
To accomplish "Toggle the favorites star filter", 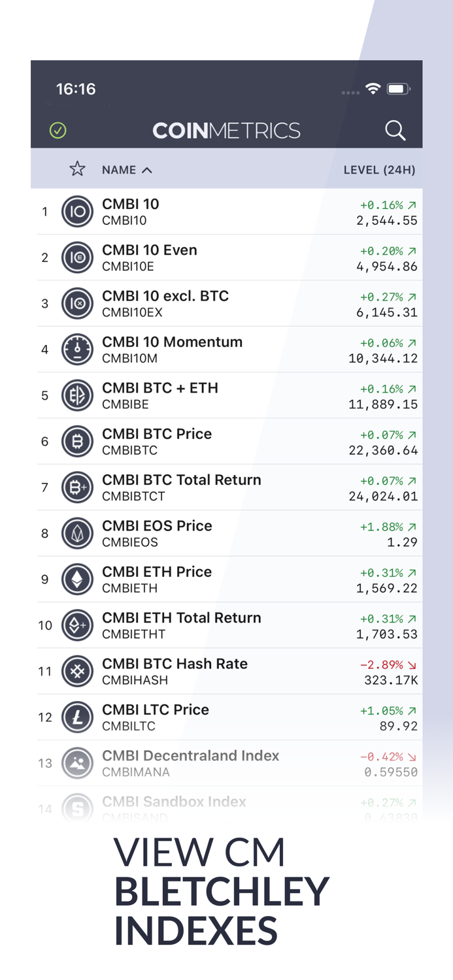I will [77, 169].
